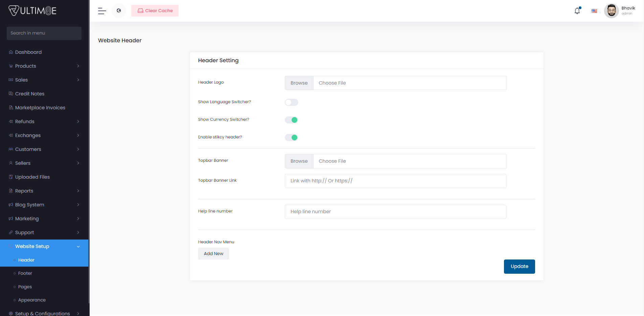Click the ULTIM8E logo
Viewport: 644px width, 316px height.
(32, 11)
